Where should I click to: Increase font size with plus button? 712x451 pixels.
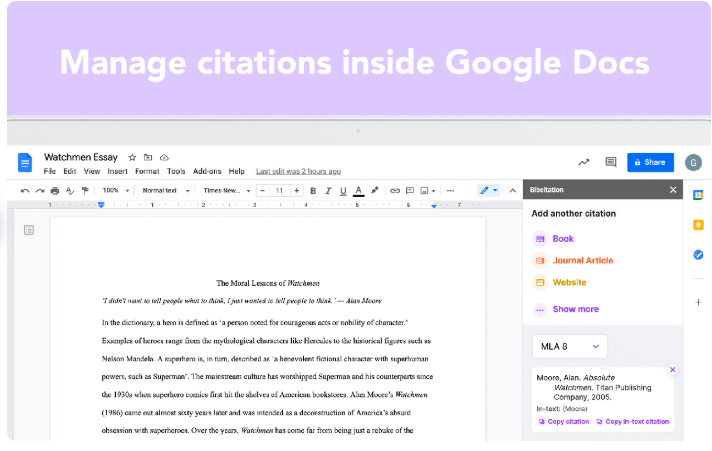coord(297,191)
